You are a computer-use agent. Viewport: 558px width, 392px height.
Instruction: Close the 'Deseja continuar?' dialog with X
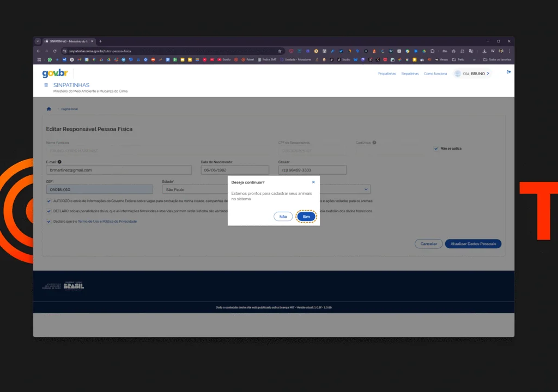pos(313,182)
